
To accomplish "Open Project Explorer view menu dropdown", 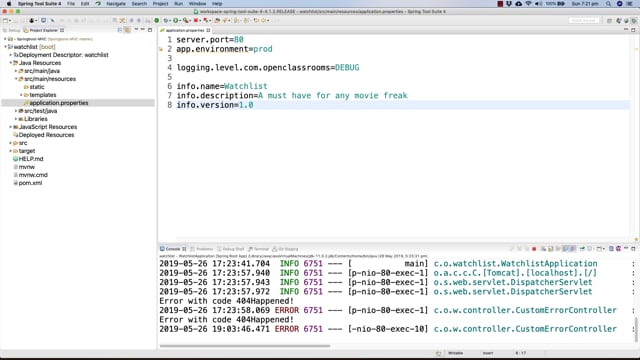I will click(x=136, y=30).
